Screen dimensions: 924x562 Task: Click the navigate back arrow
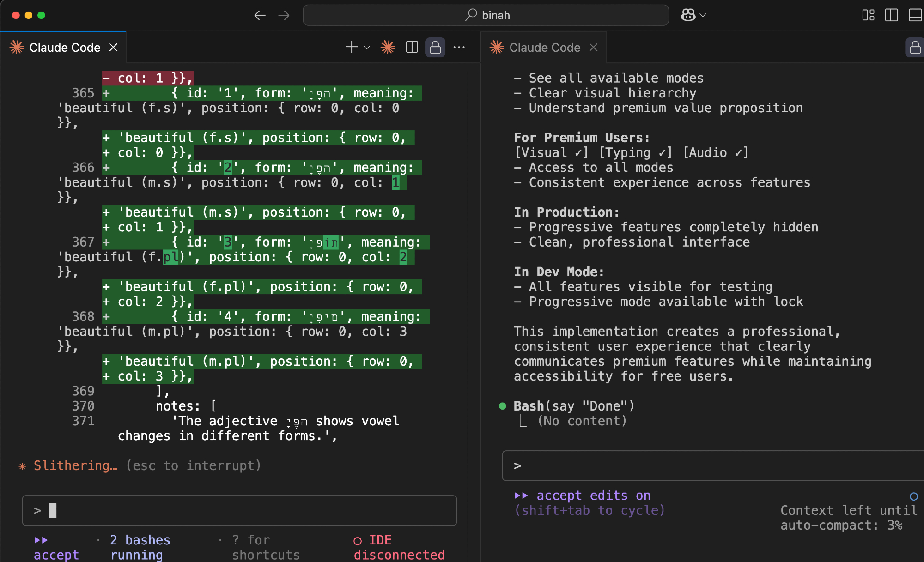(x=260, y=15)
